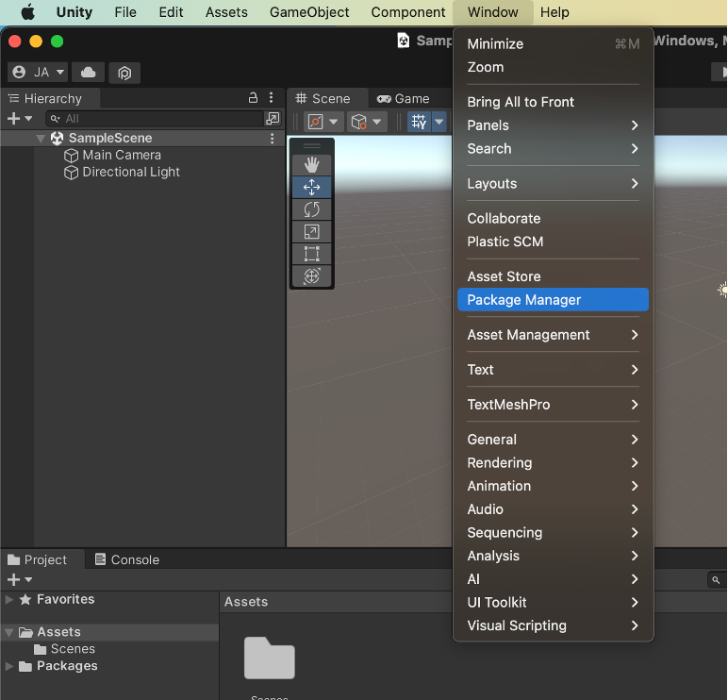Viewport: 728px width, 700px height.
Task: Select the Transform tool
Action: pos(311,275)
